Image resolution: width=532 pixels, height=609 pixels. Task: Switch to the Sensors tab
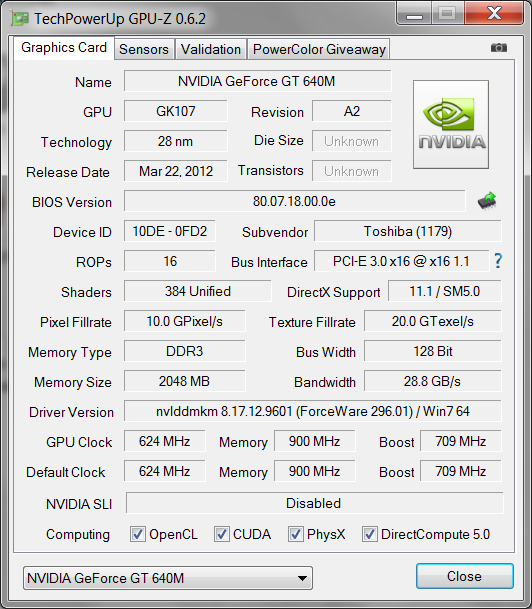[x=144, y=49]
